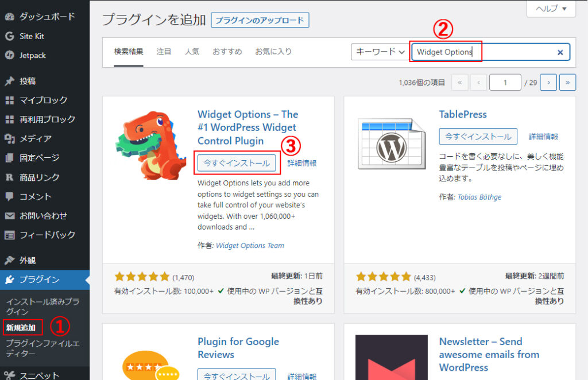Screen dimensions: 588x380
Task: Open the Newsletter plugin title link
Action: pyautogui.click(x=489, y=355)
